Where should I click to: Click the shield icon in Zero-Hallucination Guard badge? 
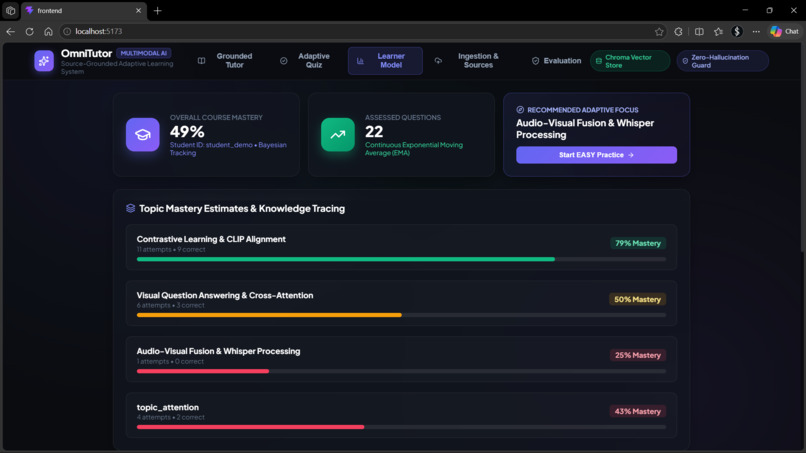pyautogui.click(x=685, y=61)
